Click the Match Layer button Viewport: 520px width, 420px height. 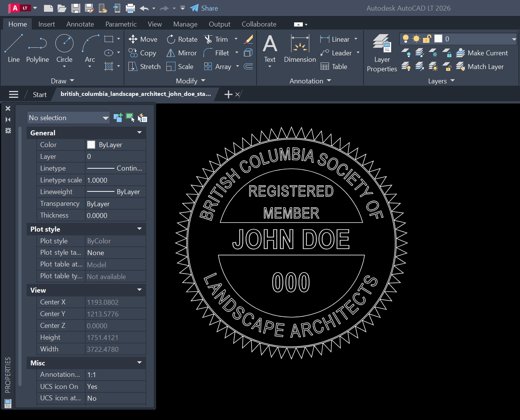pos(480,67)
